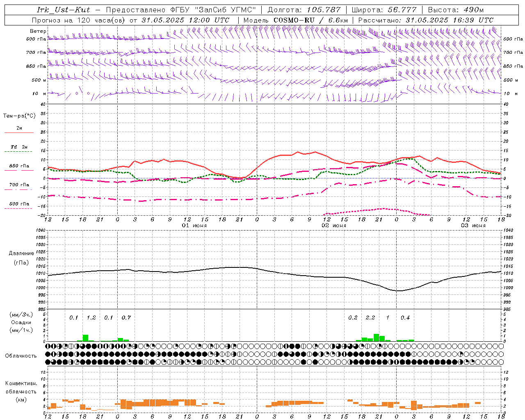Click the station title "Irk_Ust-Kut"

pos(63,10)
